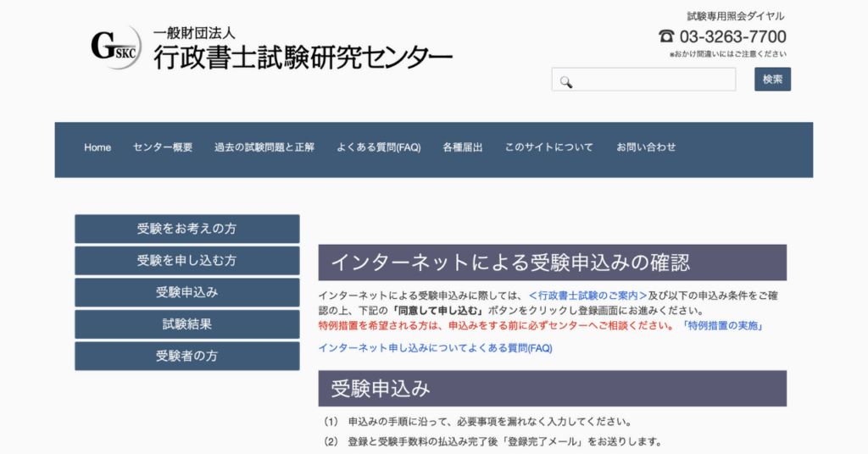The image size is (868, 454).
Task: Open 試験結果 sidebar button
Action: point(186,324)
